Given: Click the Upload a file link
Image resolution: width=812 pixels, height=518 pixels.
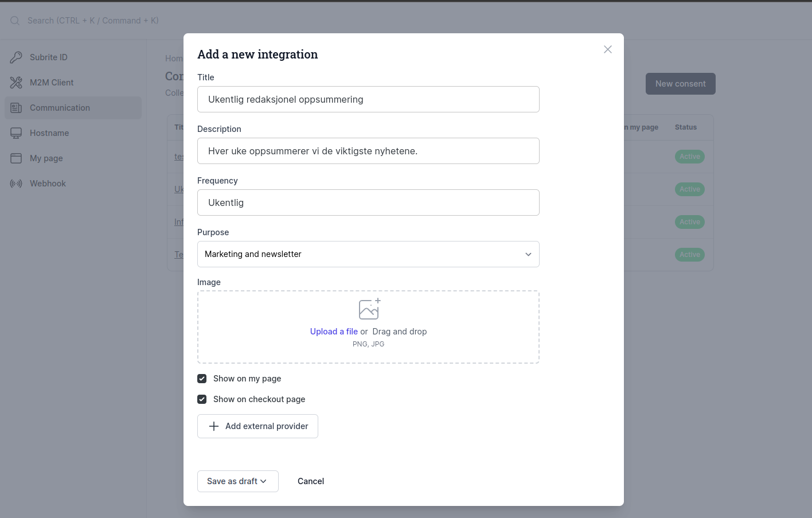Looking at the screenshot, I should 334,332.
